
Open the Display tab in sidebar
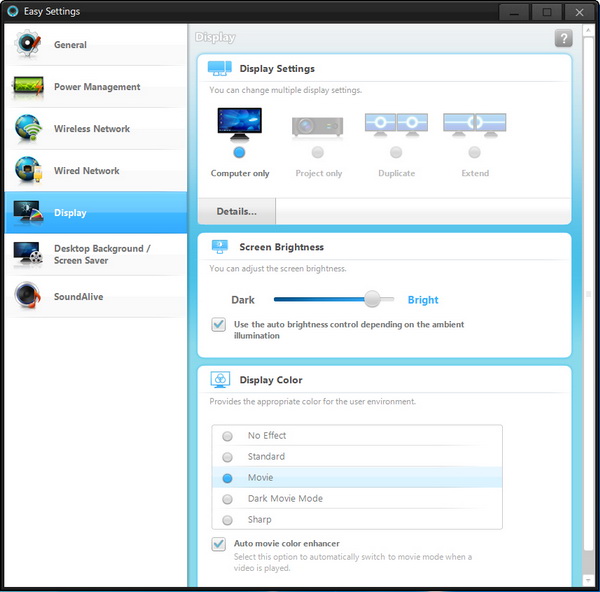coord(95,213)
